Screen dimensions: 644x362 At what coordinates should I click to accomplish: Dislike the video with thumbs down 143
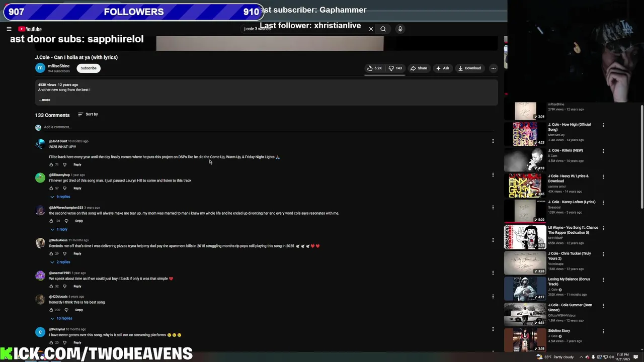coord(395,68)
